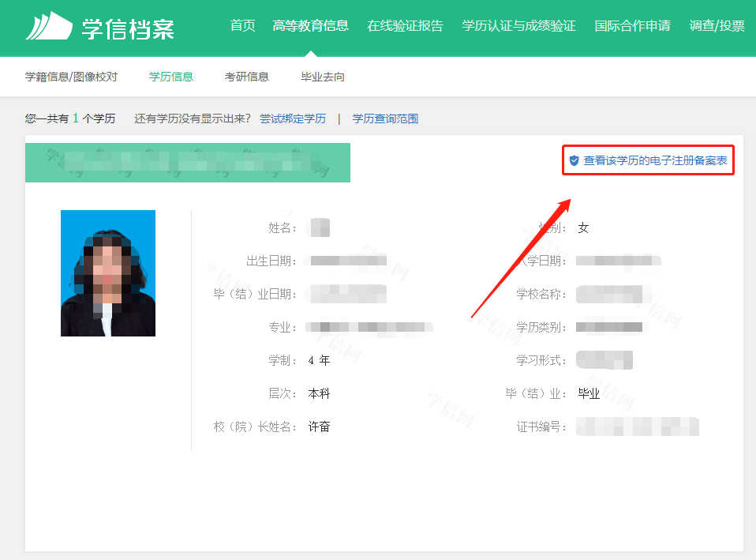Image resolution: width=756 pixels, height=560 pixels.
Task: Open the 国际合作申请 navigation item
Action: (632, 25)
